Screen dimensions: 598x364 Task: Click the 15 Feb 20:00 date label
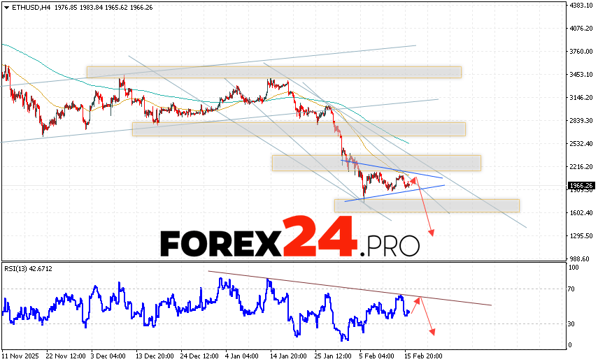click(x=422, y=356)
